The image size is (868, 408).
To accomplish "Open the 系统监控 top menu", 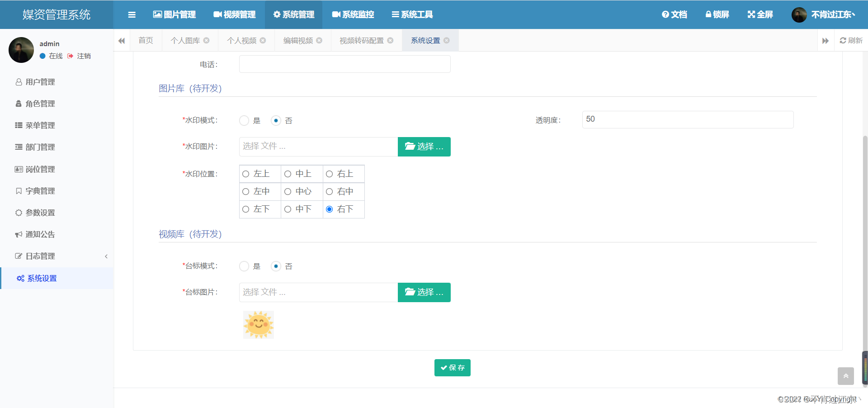I will pyautogui.click(x=353, y=14).
